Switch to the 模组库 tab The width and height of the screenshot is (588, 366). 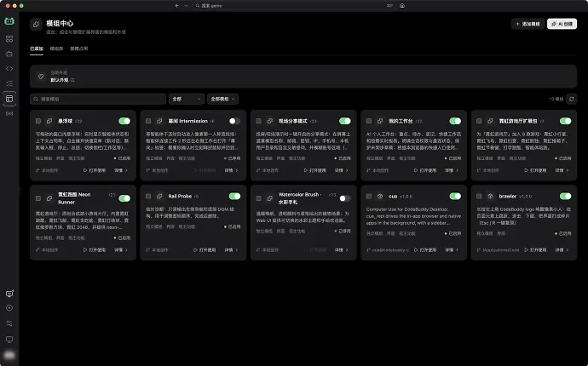point(56,49)
